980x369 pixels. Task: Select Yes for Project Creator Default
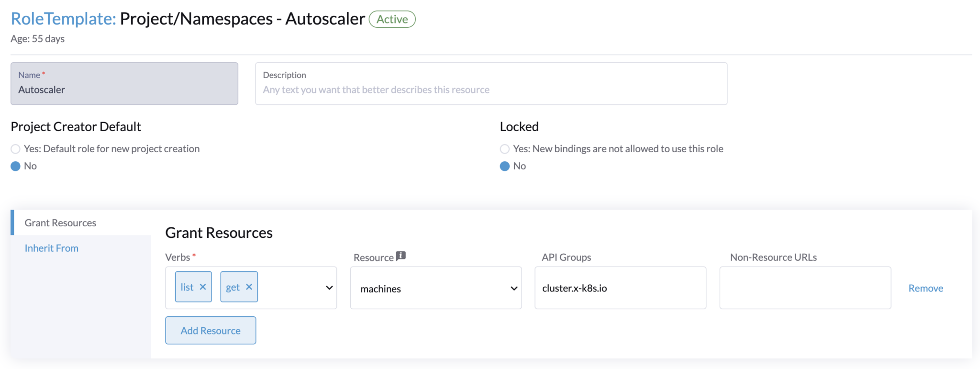click(16, 149)
